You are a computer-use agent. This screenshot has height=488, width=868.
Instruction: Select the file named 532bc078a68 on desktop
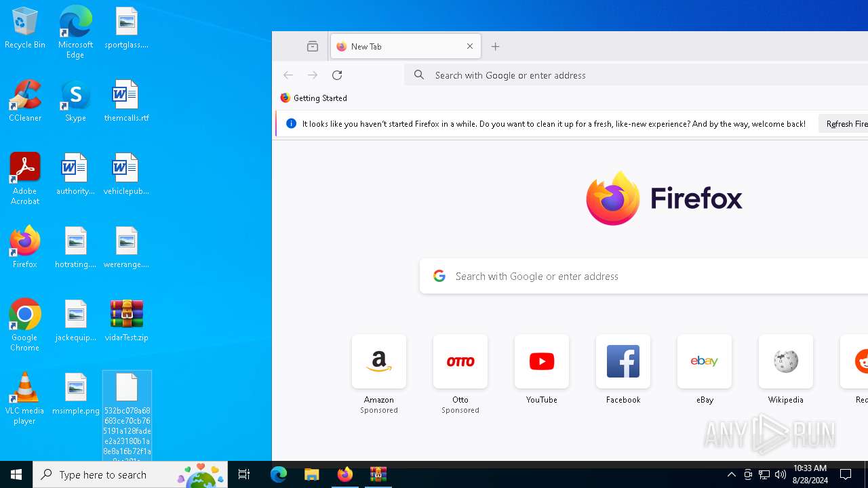click(127, 415)
